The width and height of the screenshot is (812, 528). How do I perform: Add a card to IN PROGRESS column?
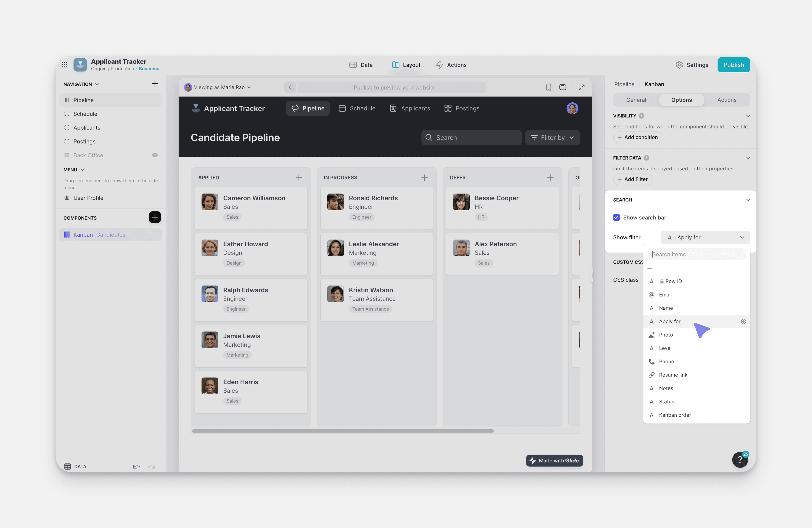pos(424,178)
